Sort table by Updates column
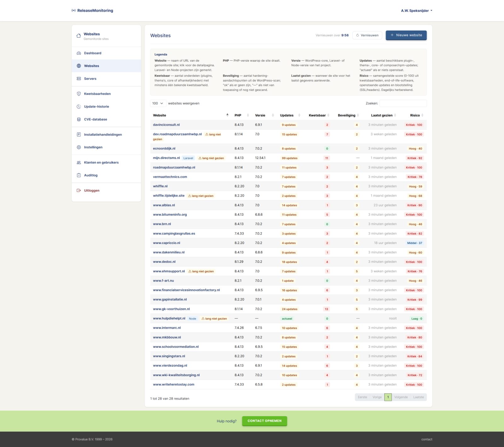The height and width of the screenshot is (447, 504). pyautogui.click(x=290, y=115)
